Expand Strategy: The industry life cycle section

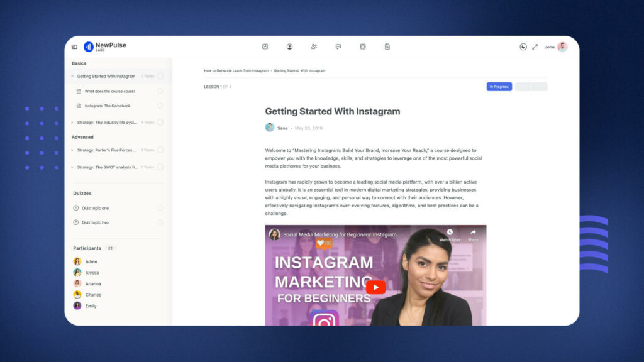point(72,123)
